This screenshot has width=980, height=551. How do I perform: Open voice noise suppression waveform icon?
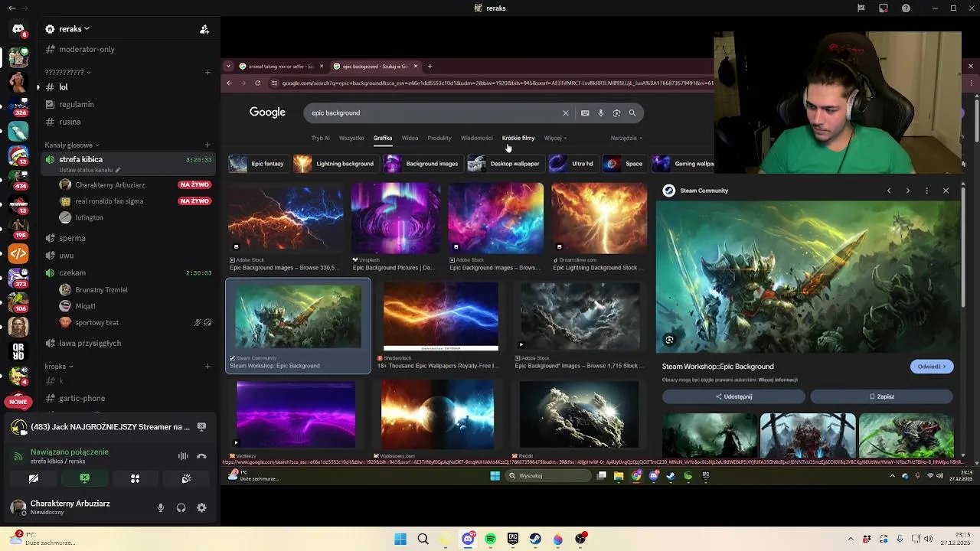click(183, 456)
